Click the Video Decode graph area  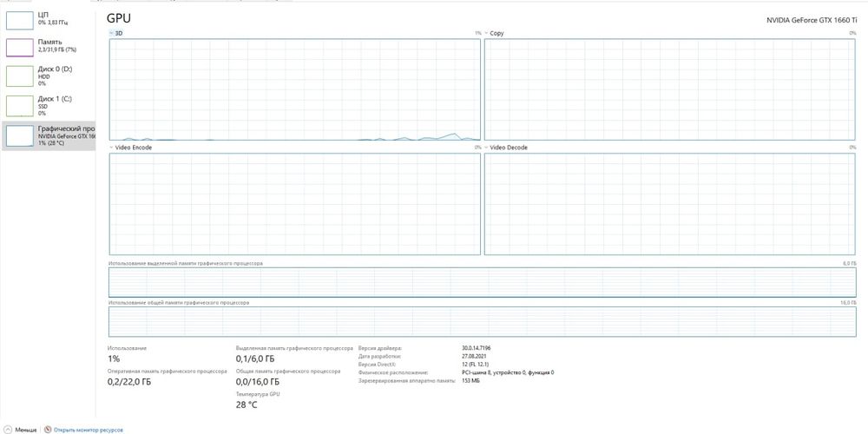(x=669, y=204)
